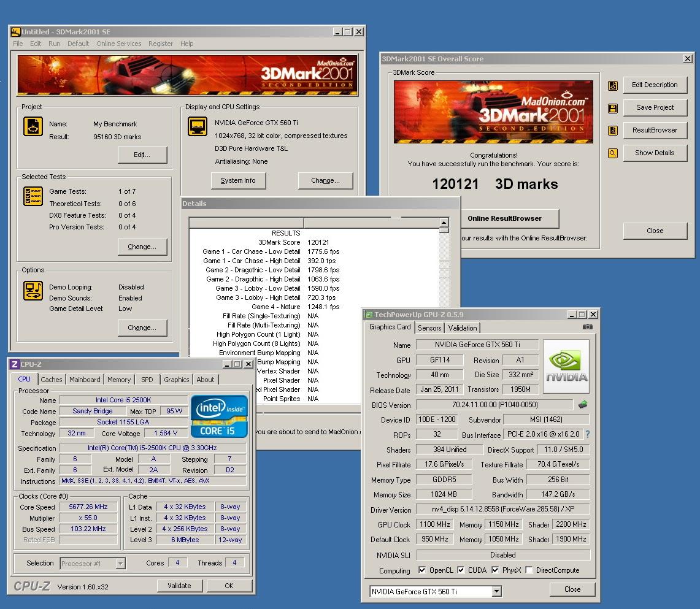
Task: Click the ResultBrowser button
Action: point(655,130)
